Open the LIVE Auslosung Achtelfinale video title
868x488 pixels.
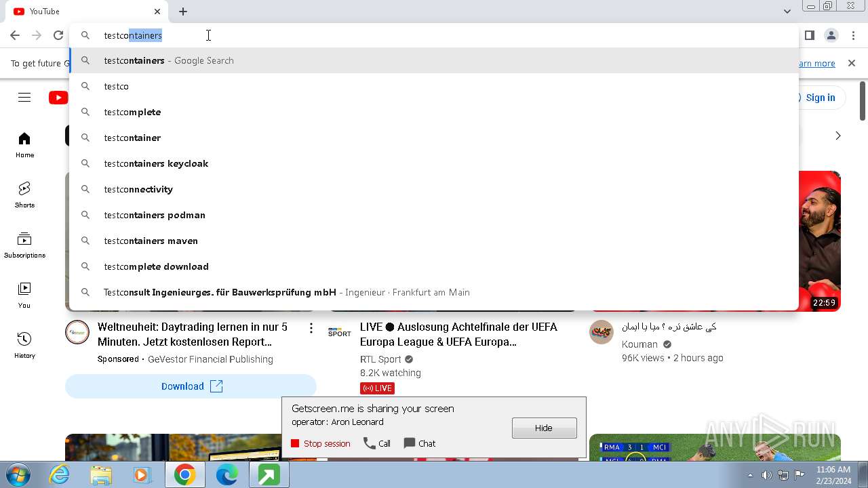[458, 334]
